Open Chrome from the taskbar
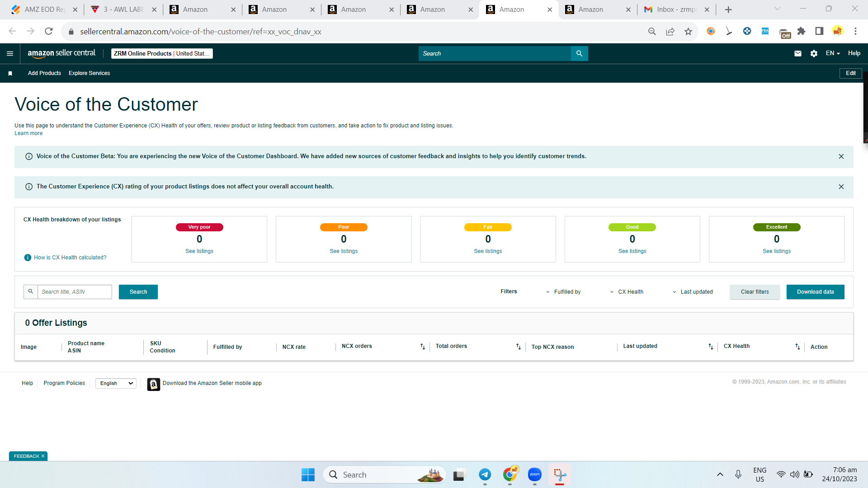 [510, 474]
